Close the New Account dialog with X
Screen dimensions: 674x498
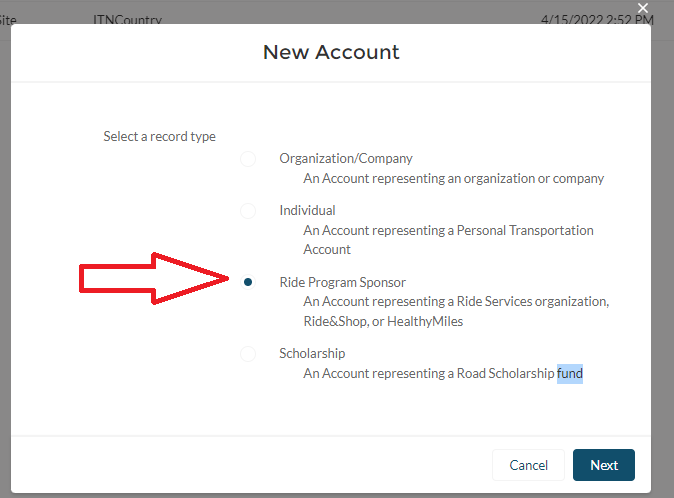pyautogui.click(x=643, y=8)
